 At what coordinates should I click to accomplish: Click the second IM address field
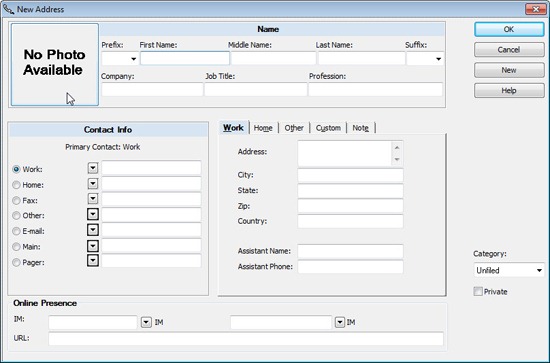281,322
